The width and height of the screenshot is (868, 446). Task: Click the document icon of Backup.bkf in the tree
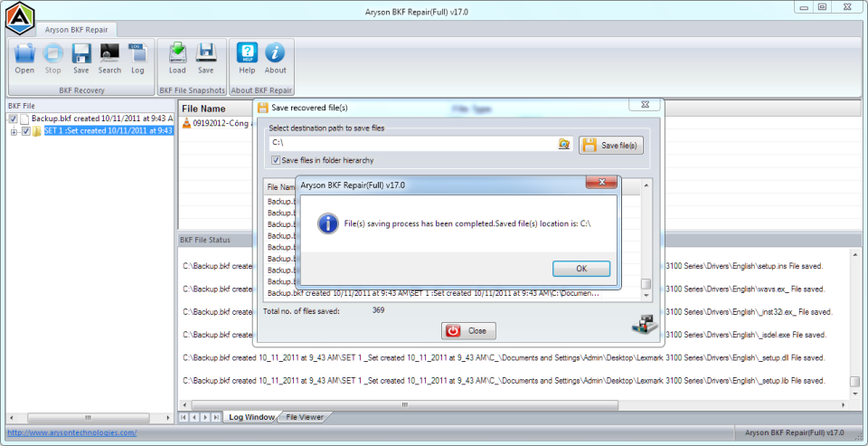click(x=24, y=119)
